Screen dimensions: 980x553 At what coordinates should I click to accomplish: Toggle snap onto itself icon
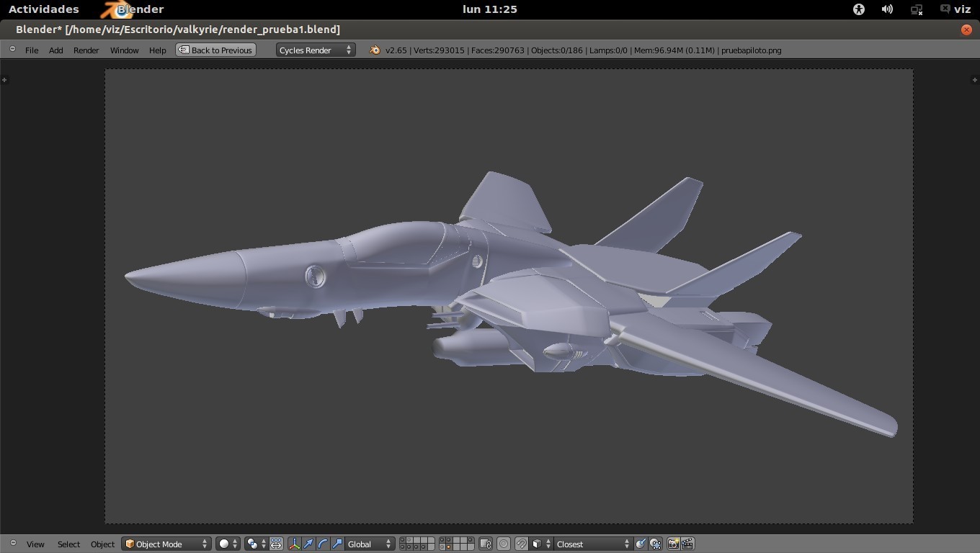tap(656, 544)
